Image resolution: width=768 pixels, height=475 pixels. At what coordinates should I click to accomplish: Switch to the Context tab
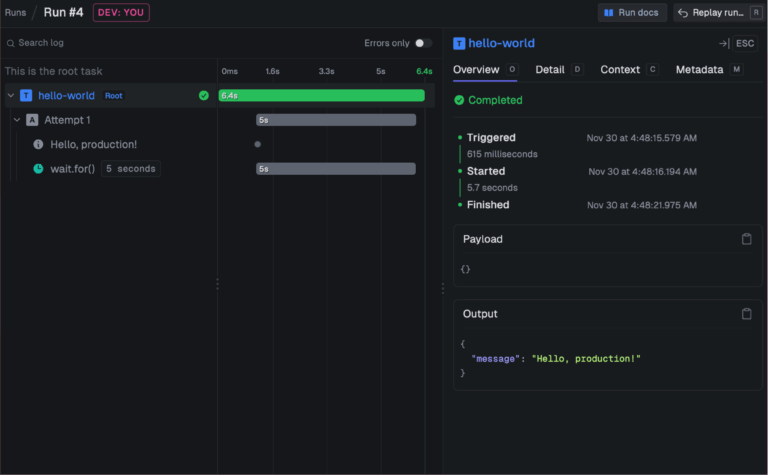pyautogui.click(x=629, y=70)
